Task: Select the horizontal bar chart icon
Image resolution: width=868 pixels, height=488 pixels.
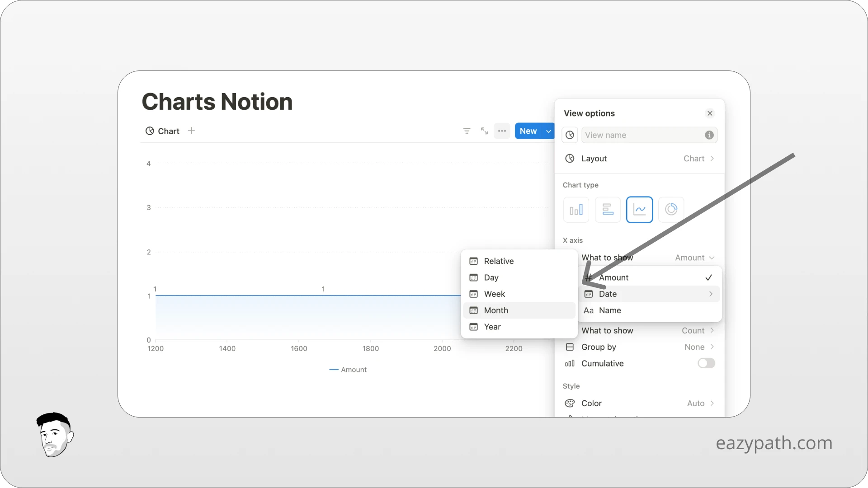Action: 608,209
